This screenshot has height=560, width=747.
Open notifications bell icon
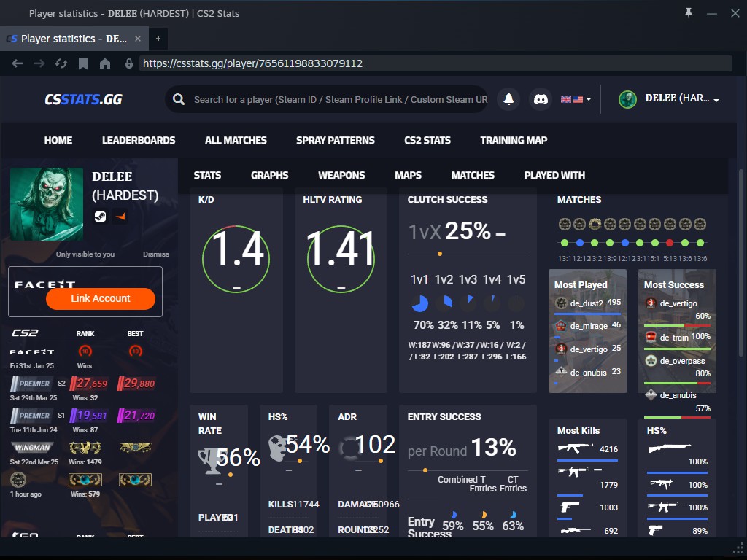[x=508, y=99]
